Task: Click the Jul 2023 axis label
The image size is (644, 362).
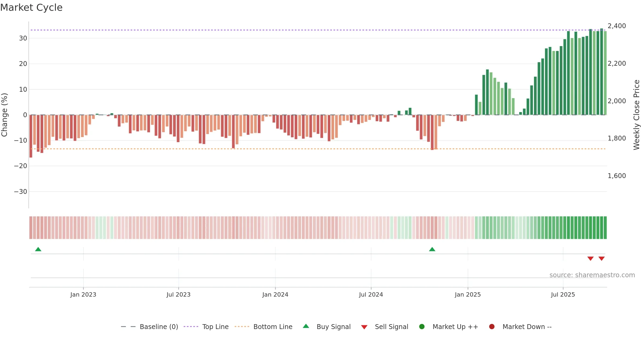Action: pos(178,294)
